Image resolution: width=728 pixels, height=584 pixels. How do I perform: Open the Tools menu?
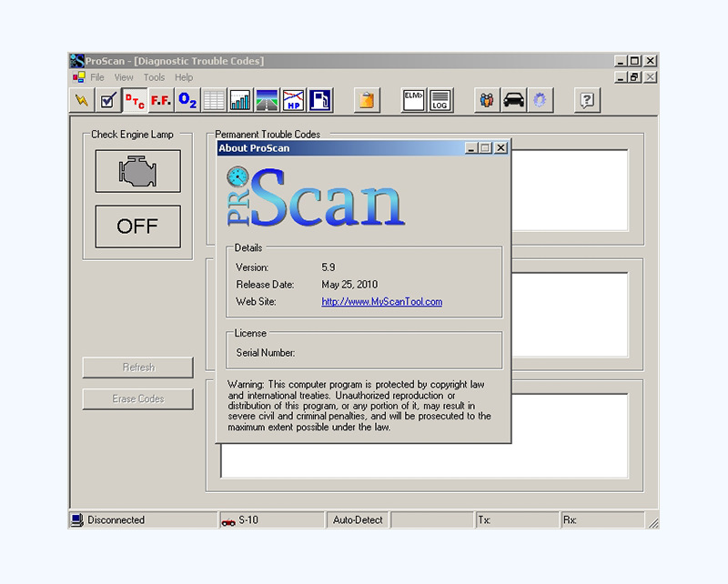click(x=154, y=77)
